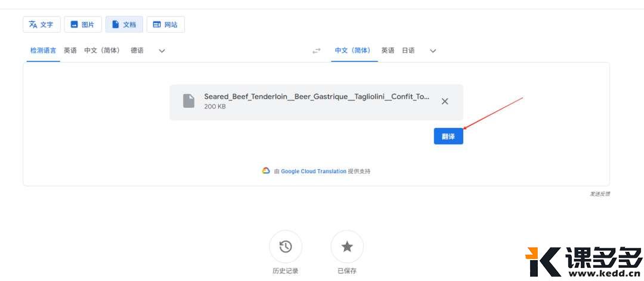
Task: Set source language to 德语
Action: tap(137, 51)
